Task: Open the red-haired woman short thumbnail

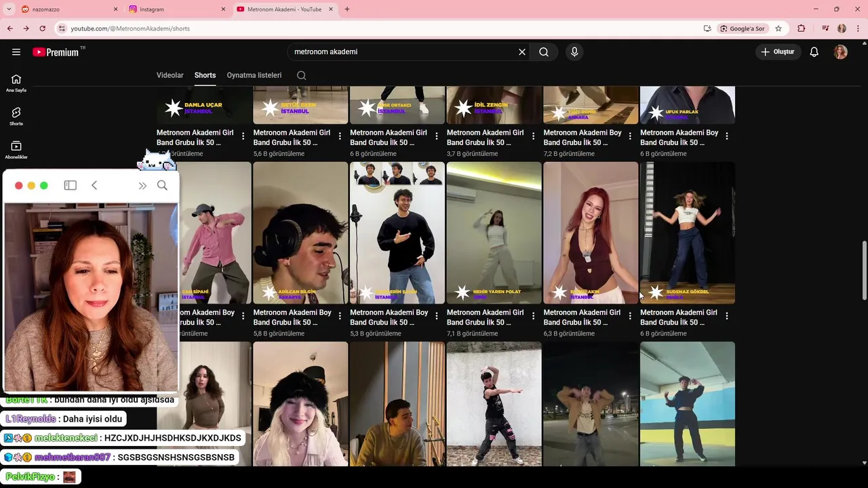Action: pos(591,232)
